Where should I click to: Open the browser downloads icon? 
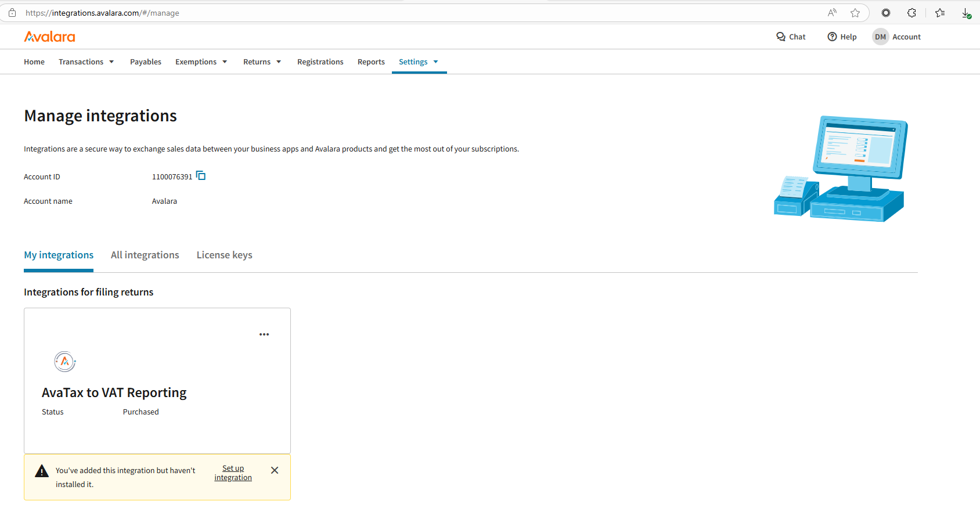coord(966,13)
